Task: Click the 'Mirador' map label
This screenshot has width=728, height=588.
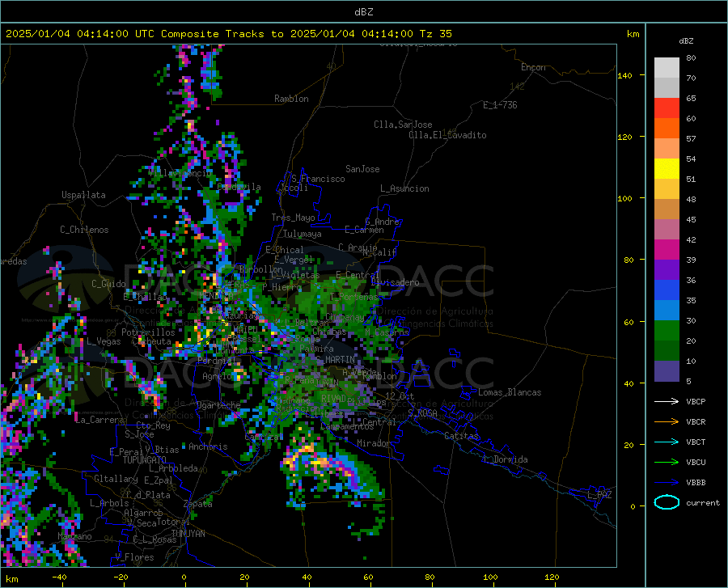Action: coord(373,443)
